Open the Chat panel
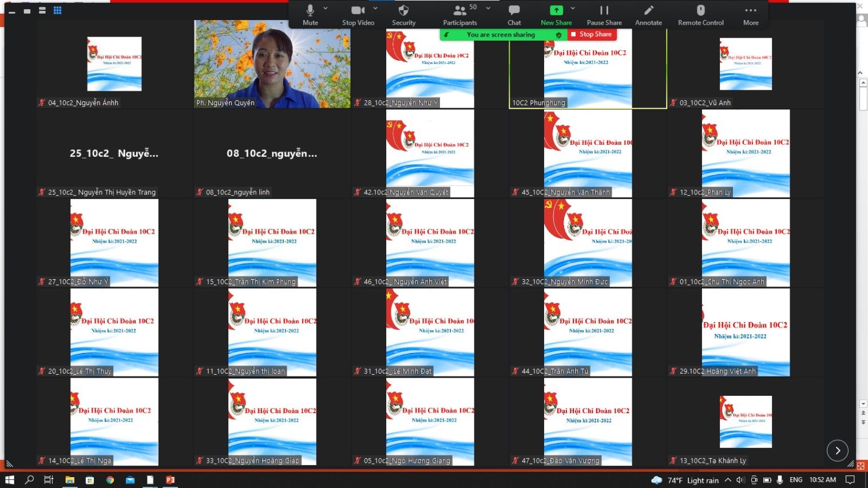Viewport: 868px width, 488px height. click(514, 15)
